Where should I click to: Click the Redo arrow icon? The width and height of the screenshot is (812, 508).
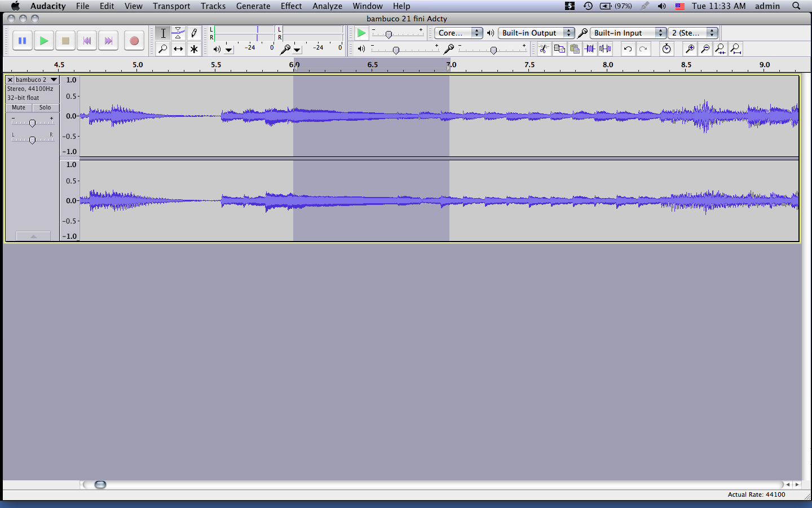point(643,49)
